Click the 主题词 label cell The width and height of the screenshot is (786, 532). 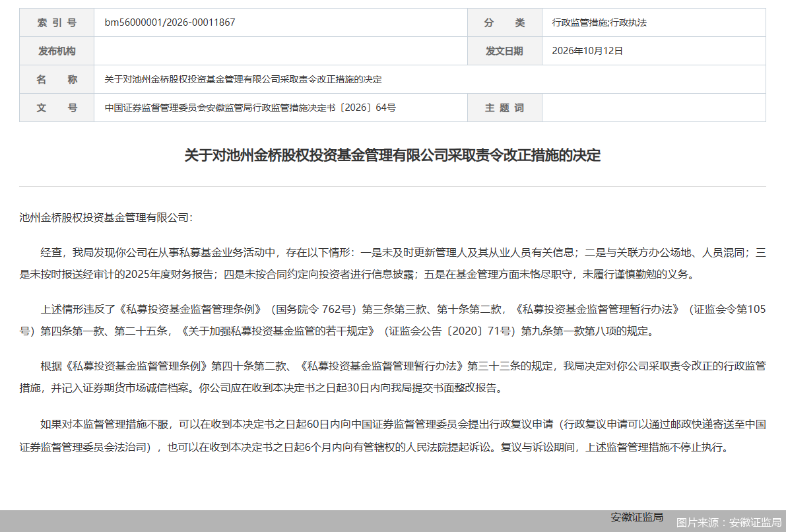pyautogui.click(x=504, y=108)
